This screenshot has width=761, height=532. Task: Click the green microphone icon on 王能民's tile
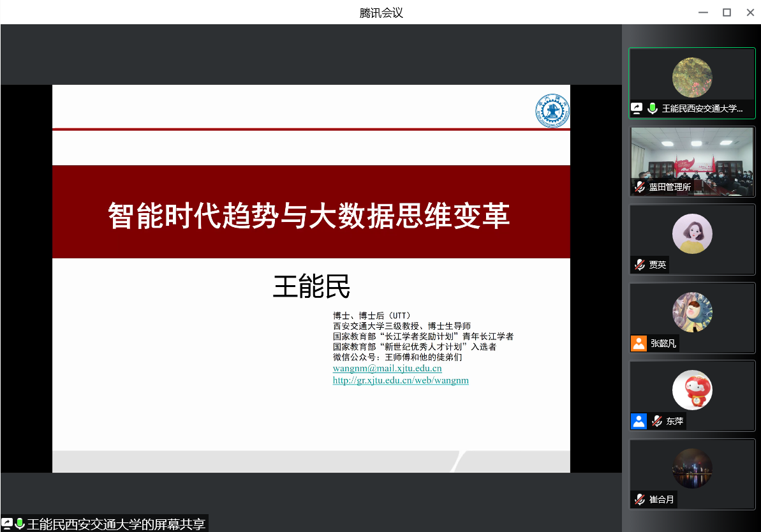click(653, 108)
